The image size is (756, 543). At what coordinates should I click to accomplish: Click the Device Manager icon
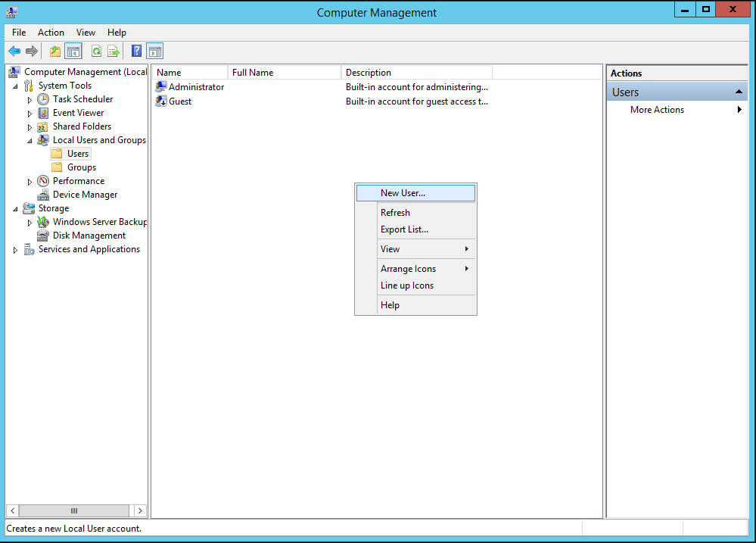43,195
